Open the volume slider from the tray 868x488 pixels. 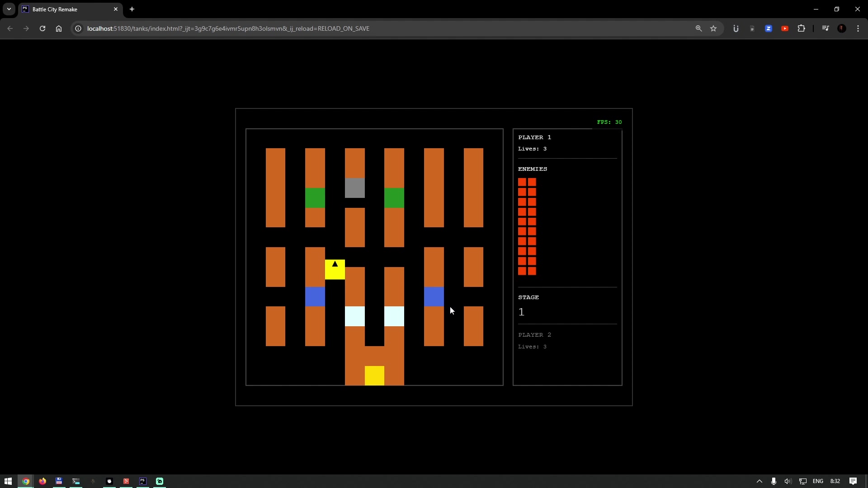tap(788, 481)
